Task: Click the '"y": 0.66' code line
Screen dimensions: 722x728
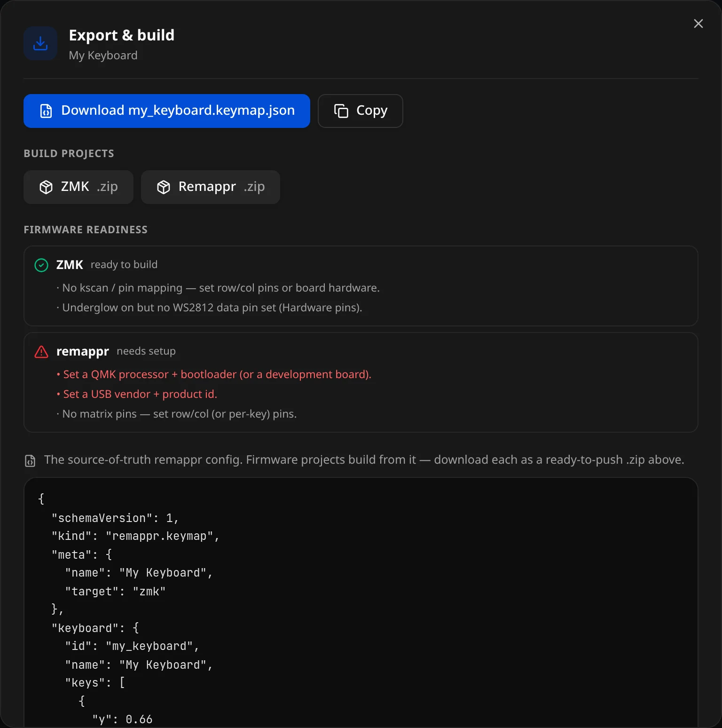Action: tap(122, 720)
